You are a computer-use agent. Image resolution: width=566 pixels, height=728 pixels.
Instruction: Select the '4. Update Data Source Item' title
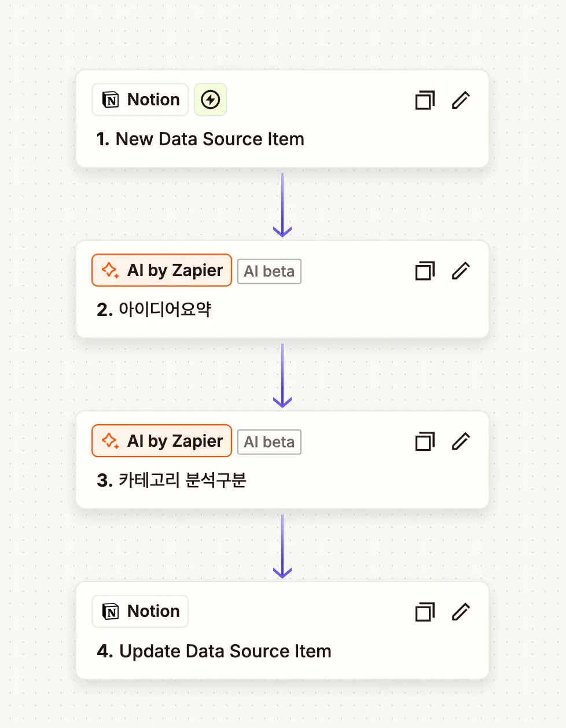pyautogui.click(x=214, y=651)
